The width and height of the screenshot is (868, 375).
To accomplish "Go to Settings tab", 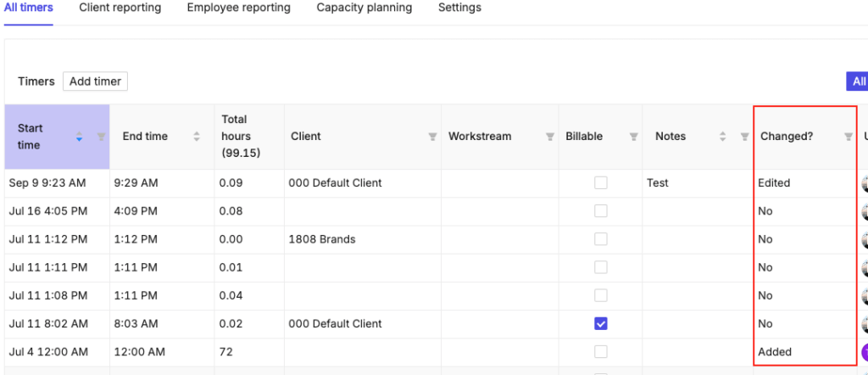I will pos(459,8).
